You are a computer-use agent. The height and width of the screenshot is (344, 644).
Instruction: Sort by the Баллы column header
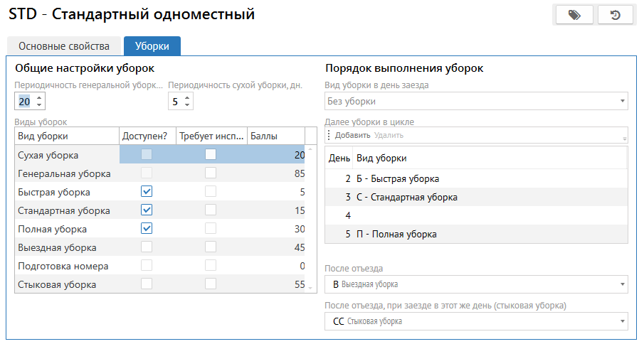(x=275, y=136)
